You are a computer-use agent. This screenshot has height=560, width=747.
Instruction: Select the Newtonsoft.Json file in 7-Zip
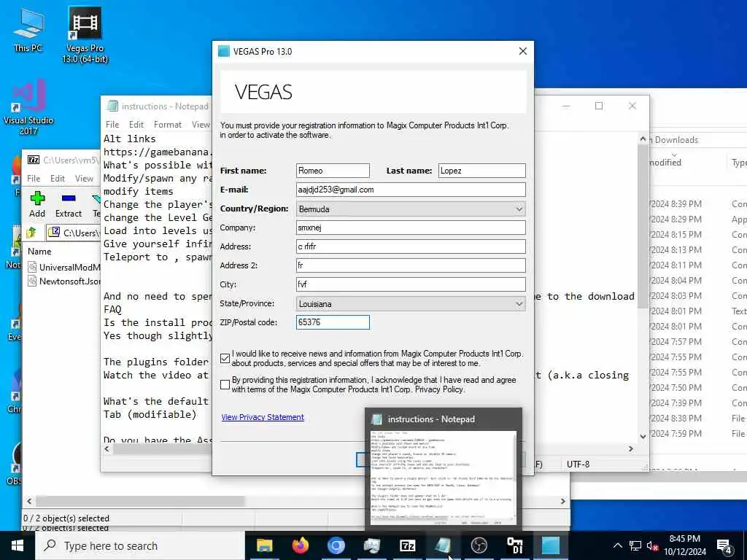65,281
